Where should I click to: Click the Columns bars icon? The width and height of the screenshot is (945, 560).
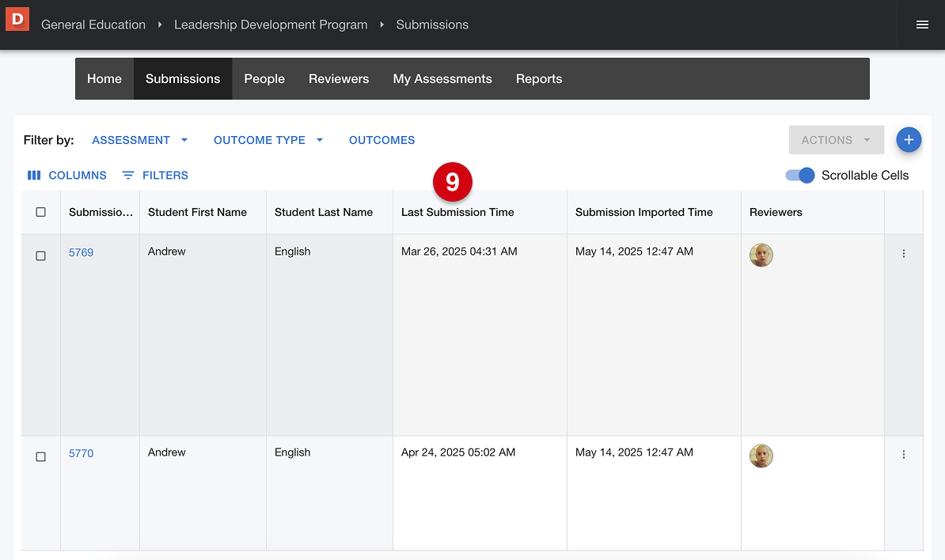(x=34, y=176)
